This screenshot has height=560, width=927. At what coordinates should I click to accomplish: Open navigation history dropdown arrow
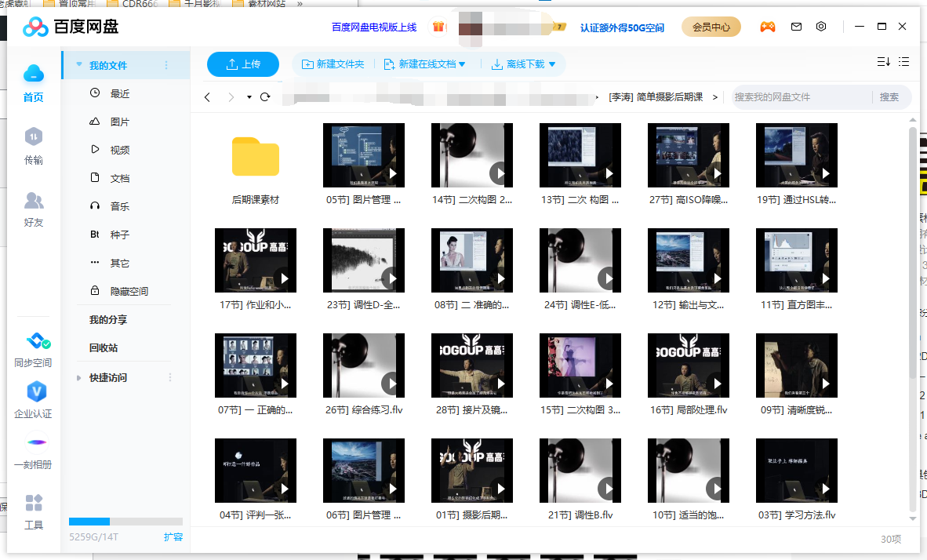point(249,97)
